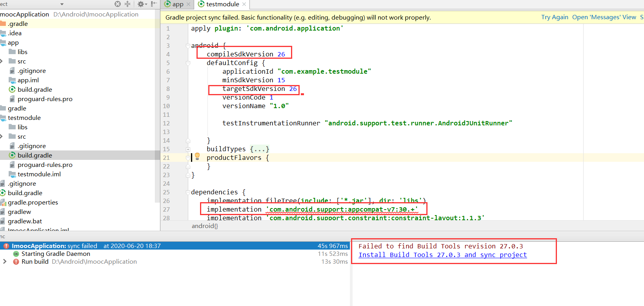This screenshot has height=306, width=644.
Task: Click compileSdkVersion 26 code line
Action: (246, 54)
